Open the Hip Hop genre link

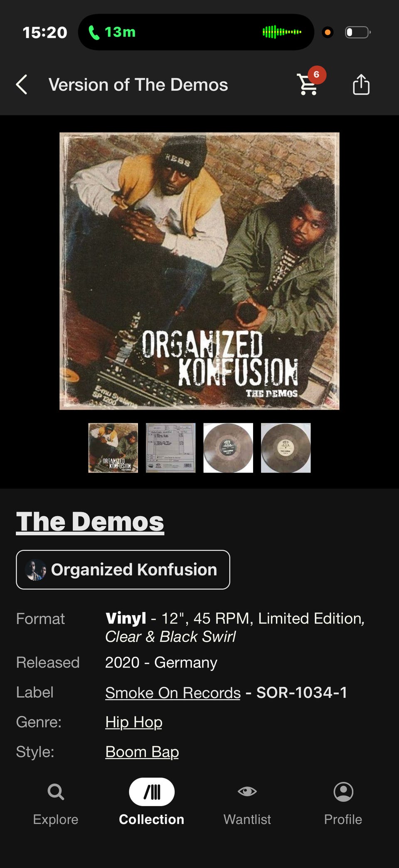point(134,722)
